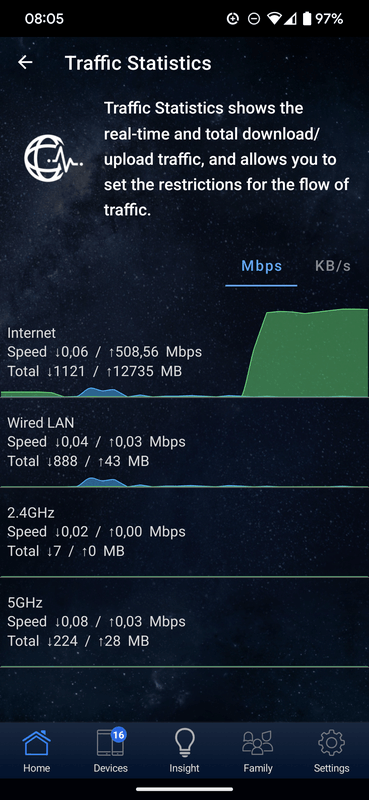This screenshot has width=369, height=800.
Task: Tap the back arrow icon
Action: 25,63
